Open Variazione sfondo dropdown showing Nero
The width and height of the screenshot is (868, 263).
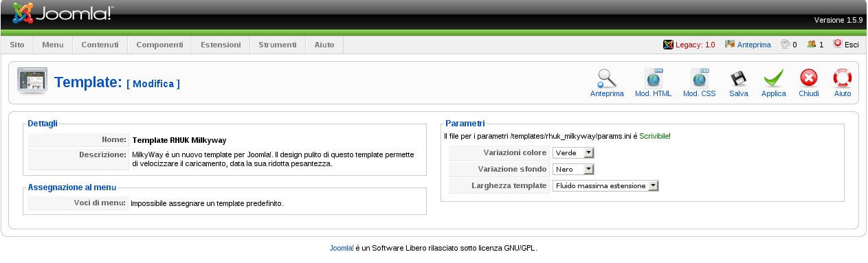point(572,169)
